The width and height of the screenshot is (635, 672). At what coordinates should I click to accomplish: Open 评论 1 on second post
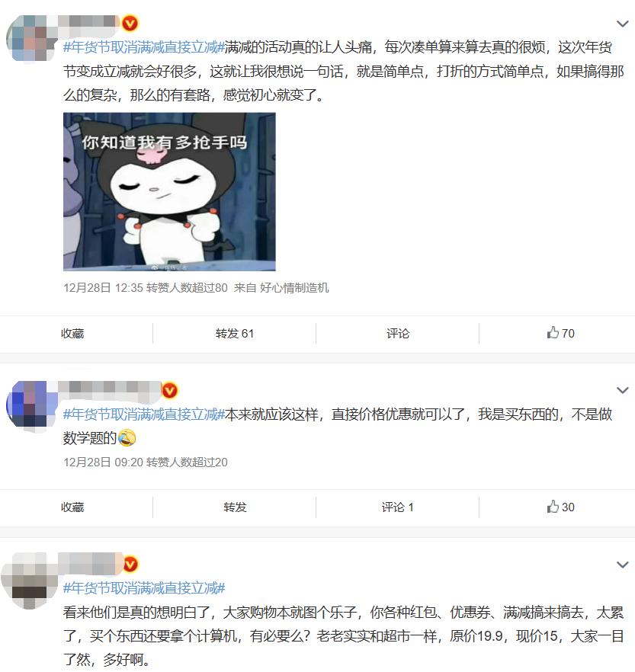point(398,507)
